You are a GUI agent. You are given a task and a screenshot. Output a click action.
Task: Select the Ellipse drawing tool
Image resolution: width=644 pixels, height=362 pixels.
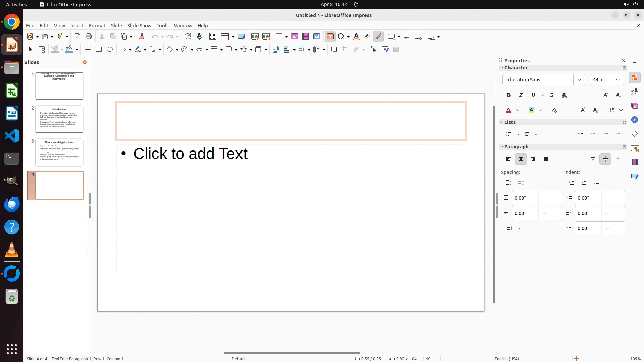click(x=110, y=50)
